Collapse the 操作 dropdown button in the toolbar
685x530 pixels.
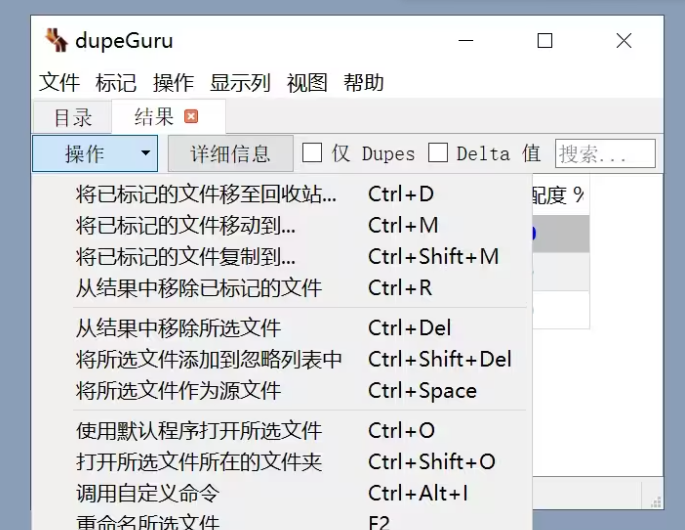[95, 153]
